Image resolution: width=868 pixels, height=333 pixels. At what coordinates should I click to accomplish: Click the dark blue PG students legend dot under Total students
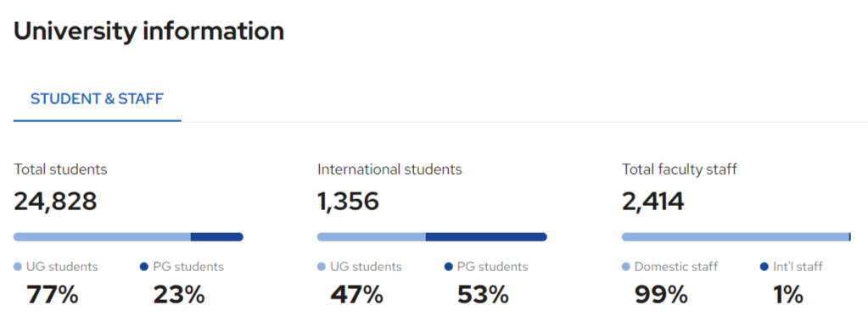click(144, 267)
